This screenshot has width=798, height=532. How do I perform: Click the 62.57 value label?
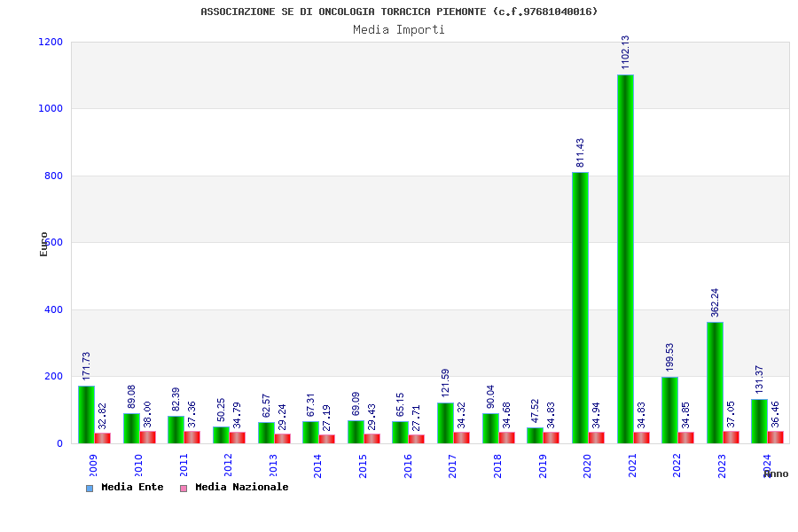tap(266, 406)
